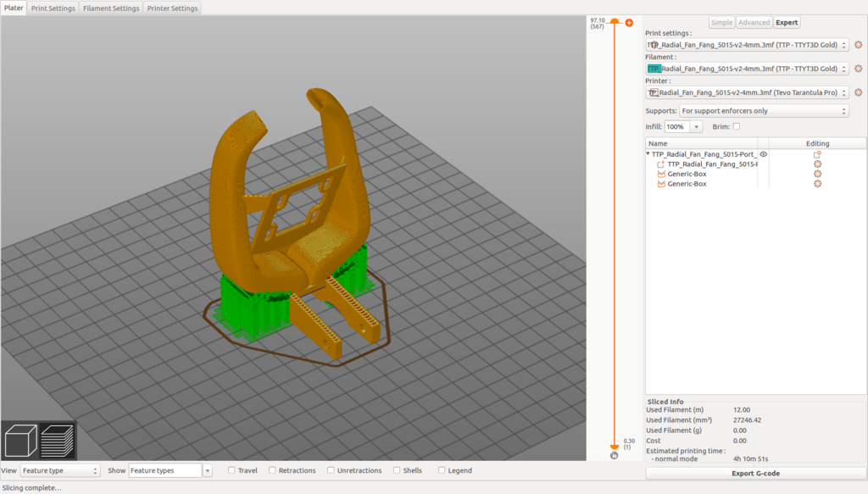The width and height of the screenshot is (868, 494).
Task: Open Filament preset gear icon
Action: pos(858,69)
